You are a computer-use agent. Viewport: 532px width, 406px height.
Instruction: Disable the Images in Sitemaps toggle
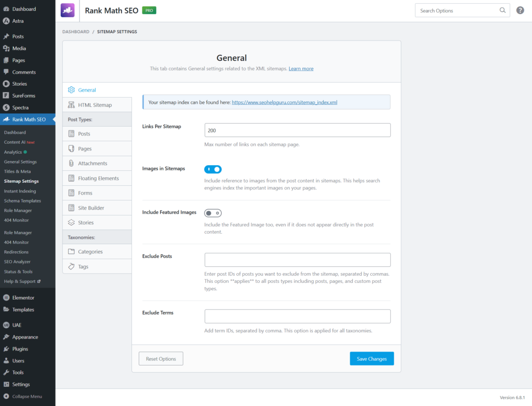212,169
